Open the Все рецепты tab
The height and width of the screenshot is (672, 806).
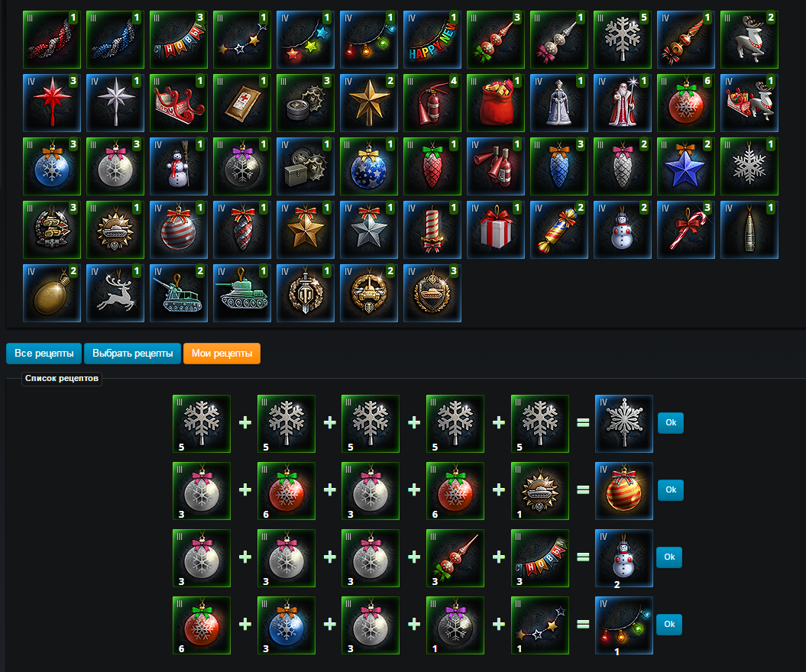click(44, 354)
